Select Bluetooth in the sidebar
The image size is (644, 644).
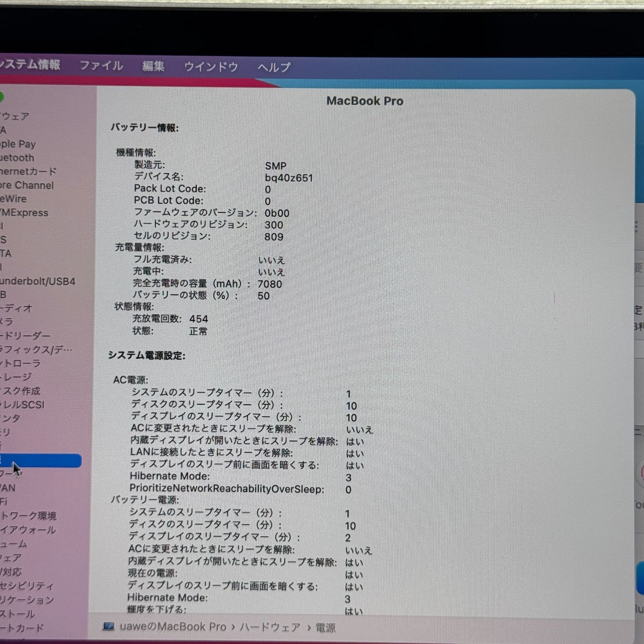pyautogui.click(x=17, y=158)
